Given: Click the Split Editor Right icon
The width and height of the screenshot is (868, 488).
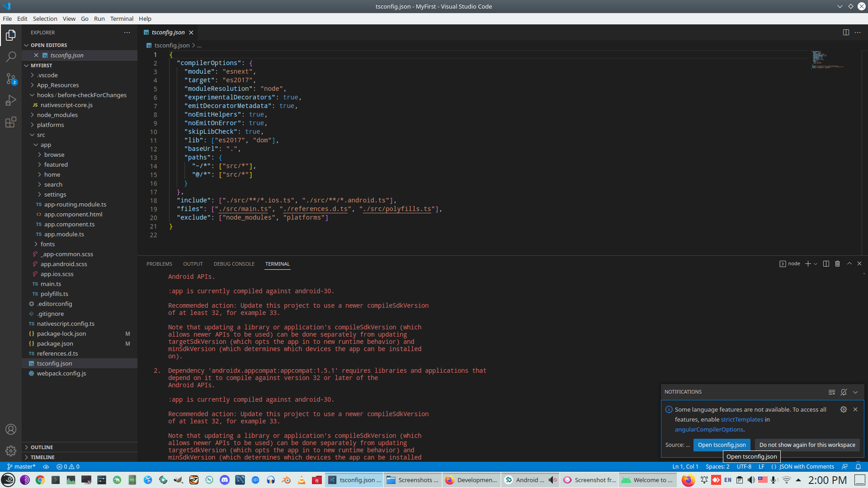Looking at the screenshot, I should coord(846,33).
